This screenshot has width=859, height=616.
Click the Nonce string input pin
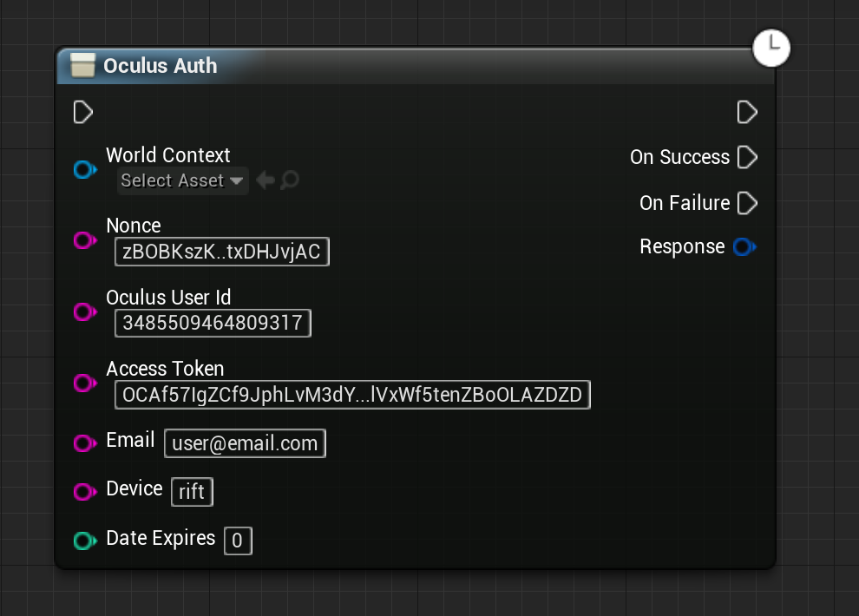[84, 240]
